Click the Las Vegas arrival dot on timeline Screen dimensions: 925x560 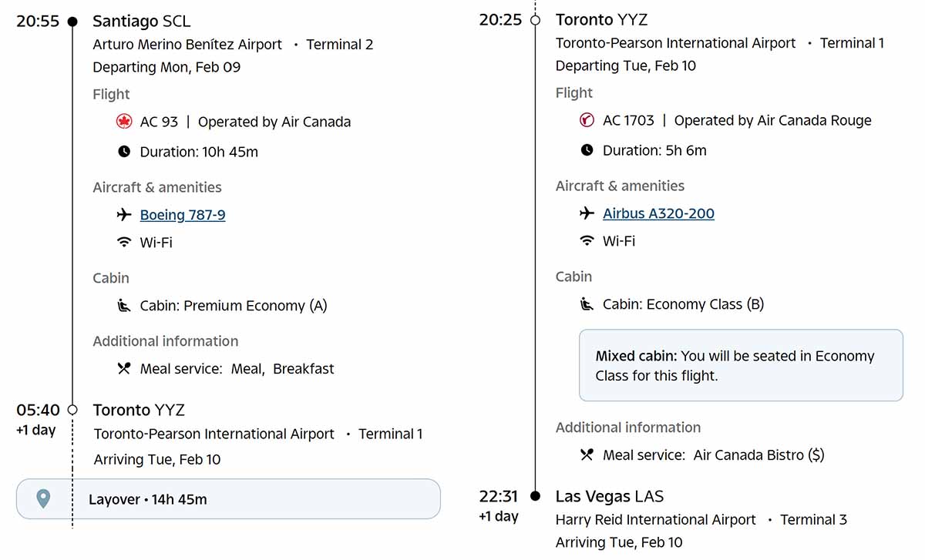pos(536,496)
